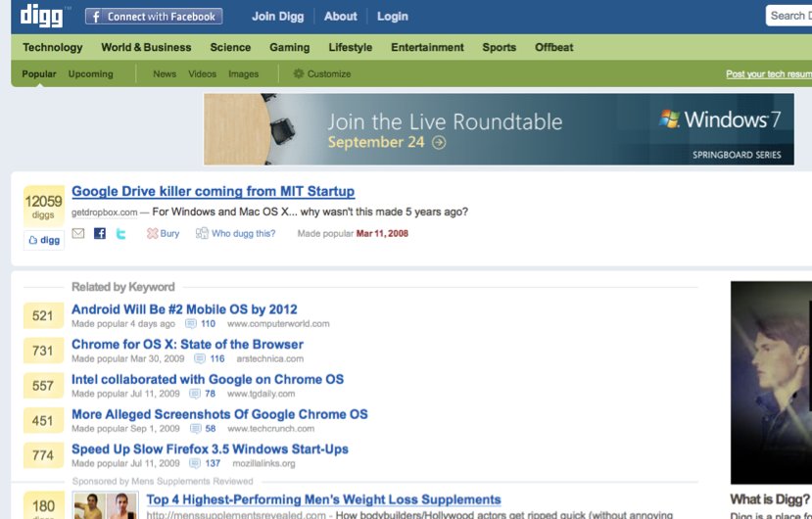Screen dimensions: 812x519
Task: Focus the Search field
Action: pos(788,16)
